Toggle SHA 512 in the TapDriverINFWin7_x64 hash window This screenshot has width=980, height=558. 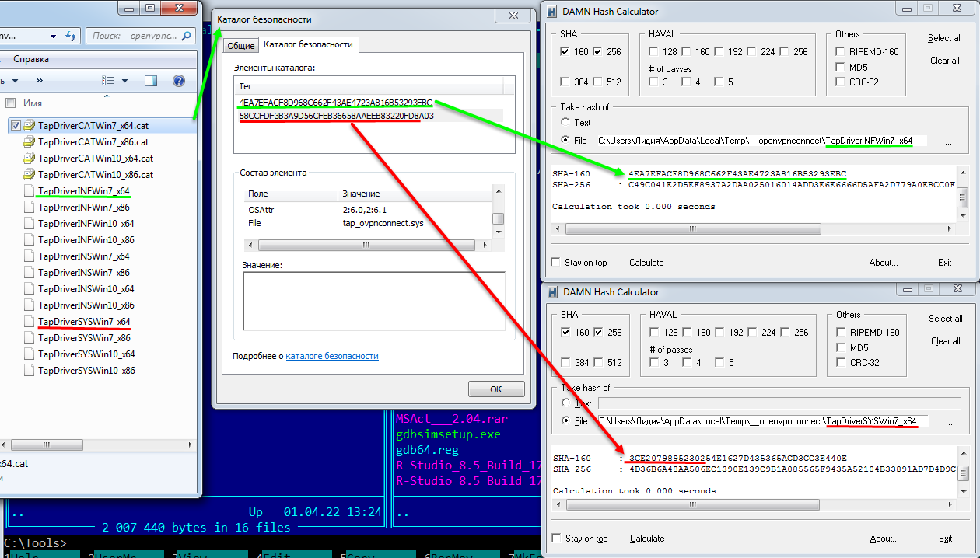point(598,82)
